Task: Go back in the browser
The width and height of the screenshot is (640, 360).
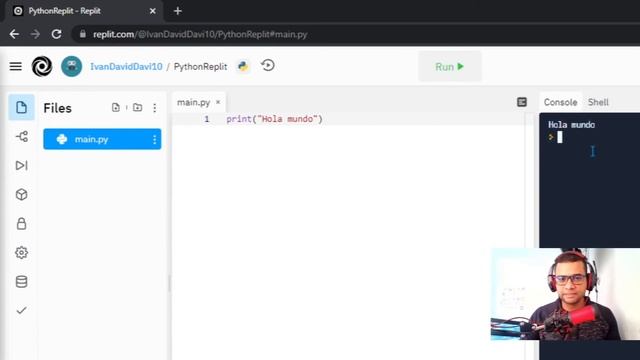Action: [14, 34]
